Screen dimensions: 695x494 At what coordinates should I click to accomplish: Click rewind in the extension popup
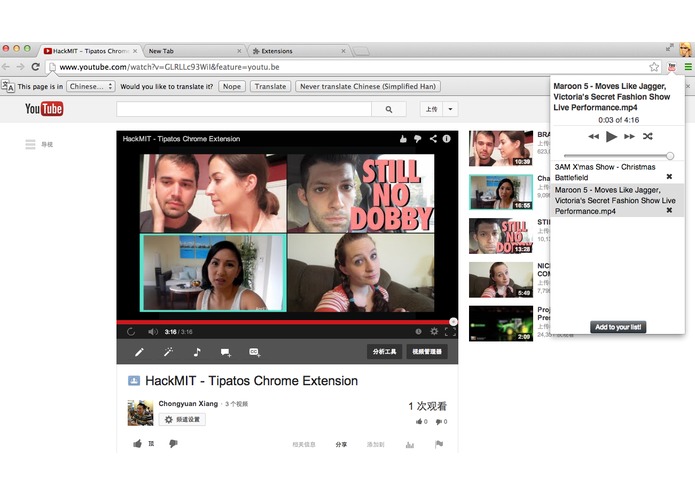593,136
